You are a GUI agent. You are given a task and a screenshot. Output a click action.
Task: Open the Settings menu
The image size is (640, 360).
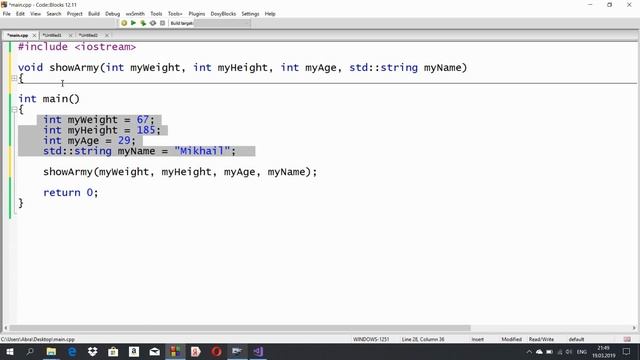pos(250,14)
